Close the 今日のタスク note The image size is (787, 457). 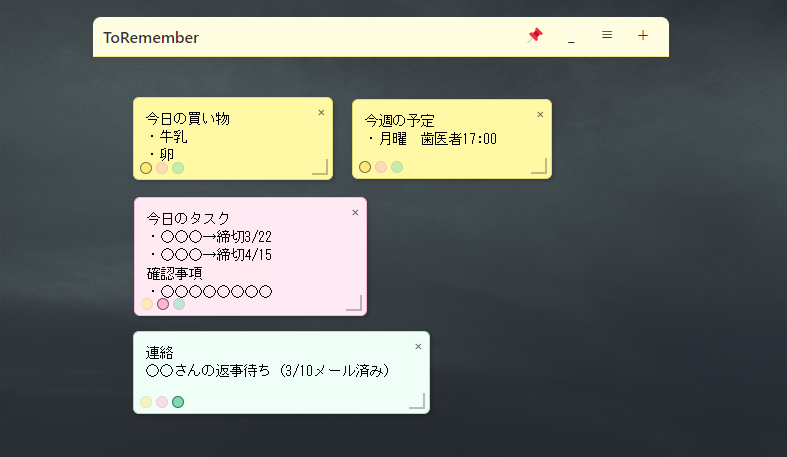click(x=355, y=212)
